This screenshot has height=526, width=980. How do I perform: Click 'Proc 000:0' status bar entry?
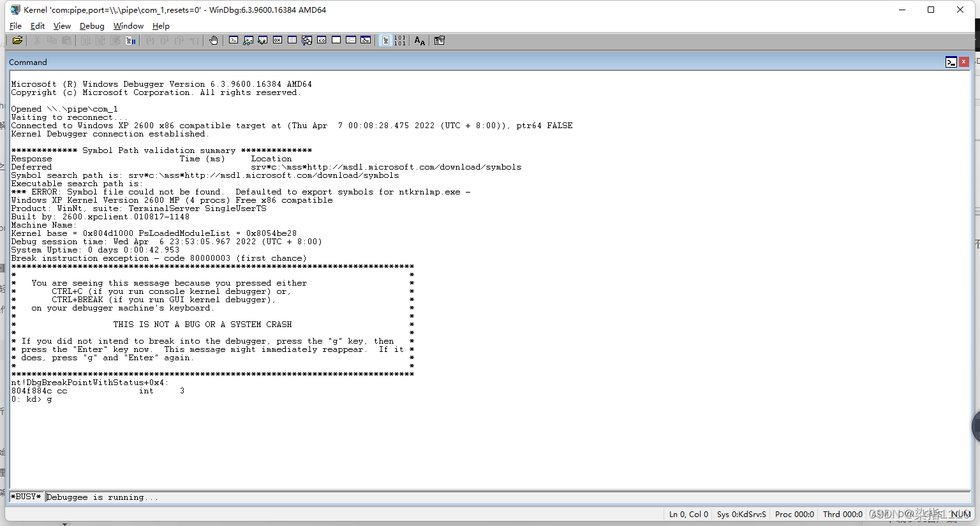(x=794, y=514)
